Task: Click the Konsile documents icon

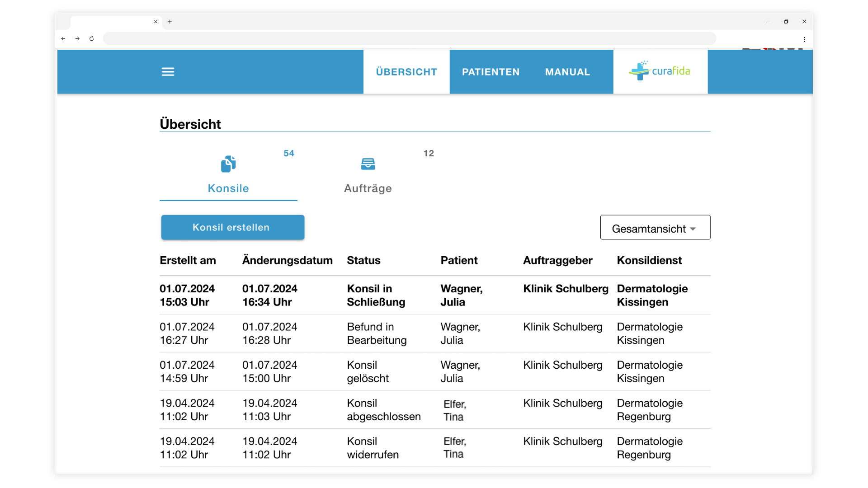Action: pyautogui.click(x=228, y=164)
